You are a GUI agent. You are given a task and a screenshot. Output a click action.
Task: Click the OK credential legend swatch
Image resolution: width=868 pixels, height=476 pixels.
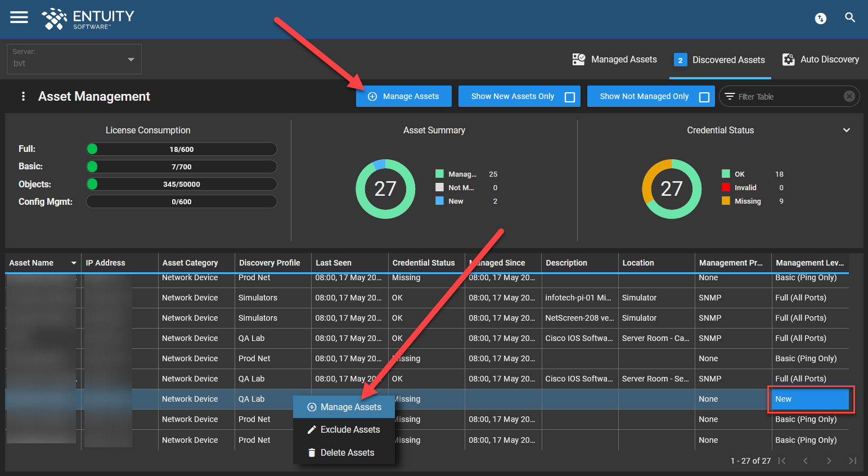tap(726, 174)
